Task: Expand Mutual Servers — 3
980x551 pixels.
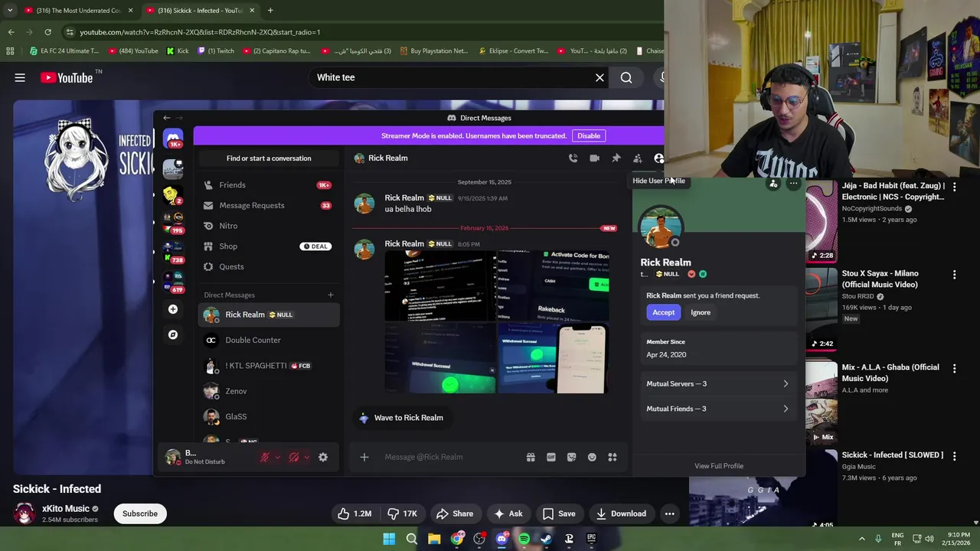Action: (717, 384)
